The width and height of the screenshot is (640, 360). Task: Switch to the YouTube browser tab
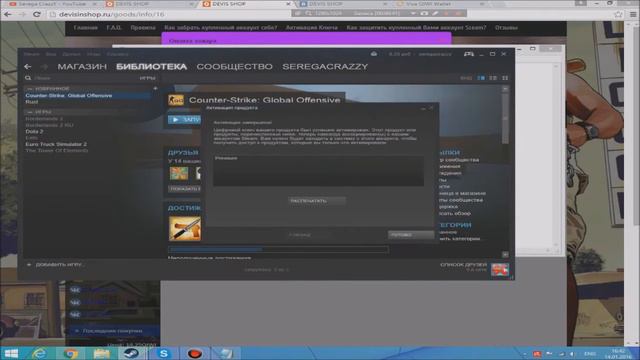(x=52, y=4)
